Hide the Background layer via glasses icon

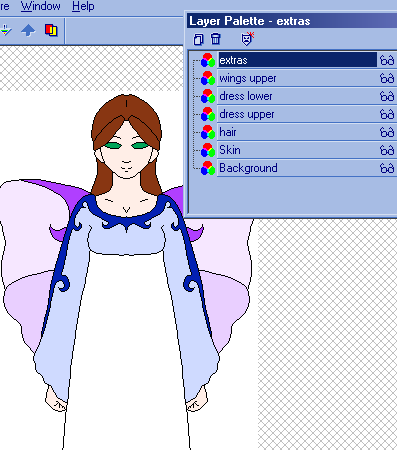pyautogui.click(x=387, y=168)
